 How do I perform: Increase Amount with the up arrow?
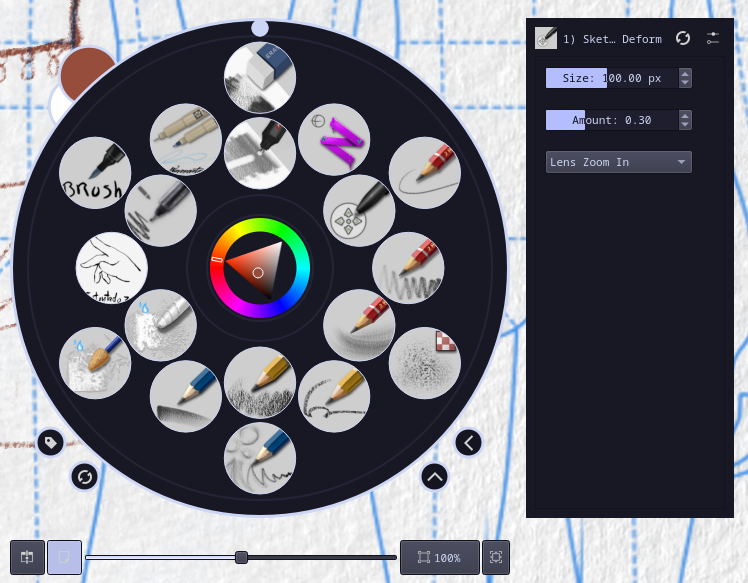[685, 115]
